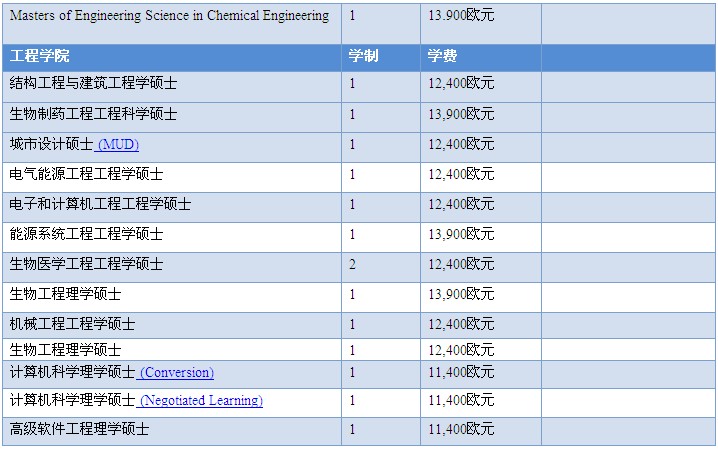The height and width of the screenshot is (450, 718).
Task: Select the 13.900欧元 fee in the top row
Action: tap(461, 16)
